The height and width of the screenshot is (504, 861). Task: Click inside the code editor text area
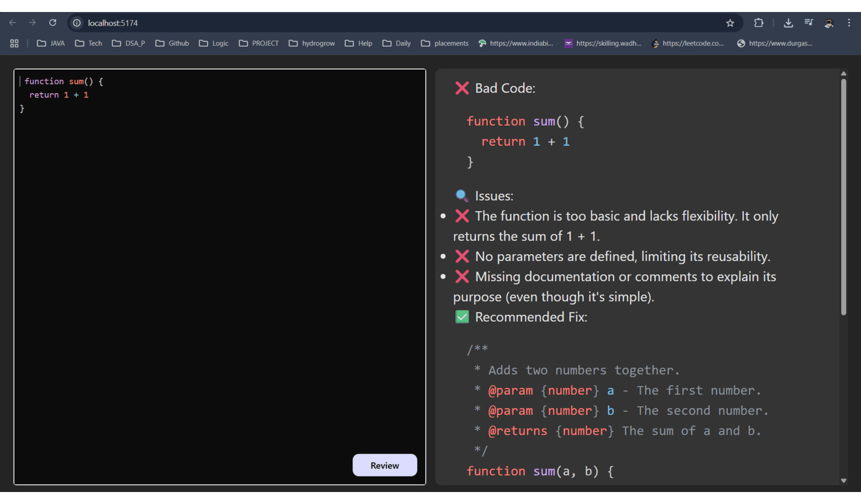[220, 277]
